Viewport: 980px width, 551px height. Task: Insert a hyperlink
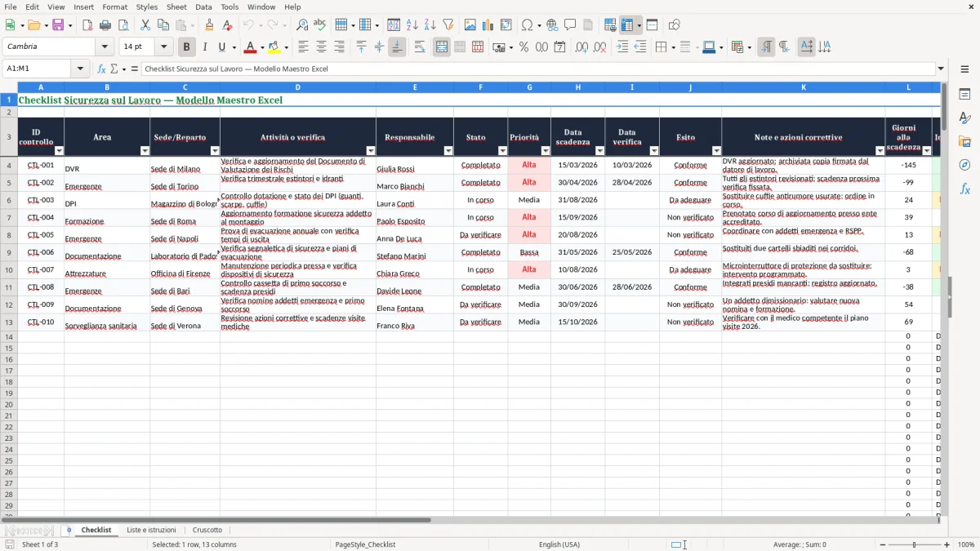pyautogui.click(x=553, y=25)
